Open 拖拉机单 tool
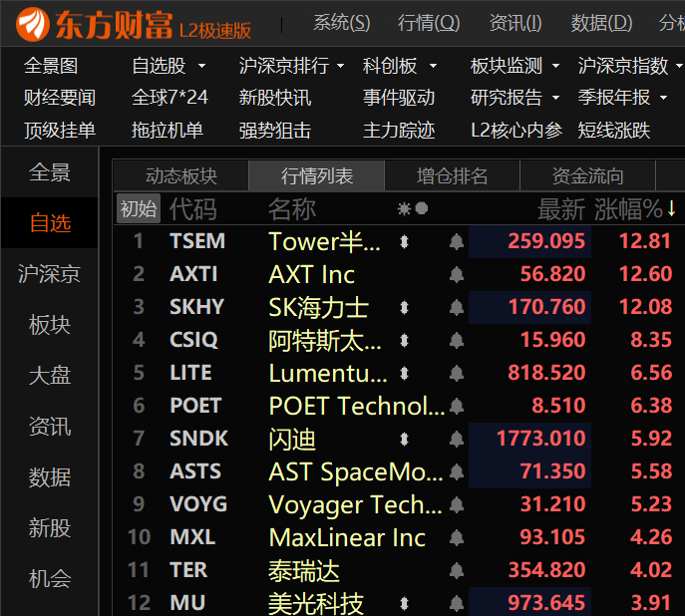685x616 pixels. click(x=168, y=131)
